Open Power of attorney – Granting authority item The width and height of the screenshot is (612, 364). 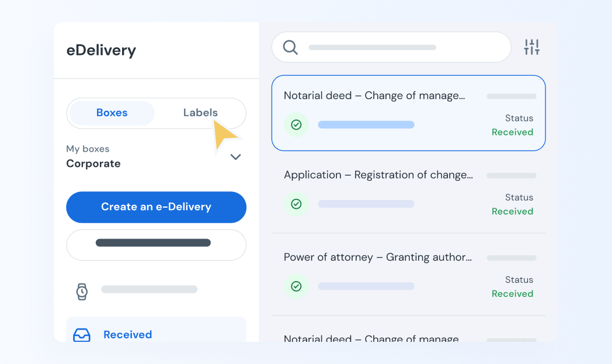377,257
